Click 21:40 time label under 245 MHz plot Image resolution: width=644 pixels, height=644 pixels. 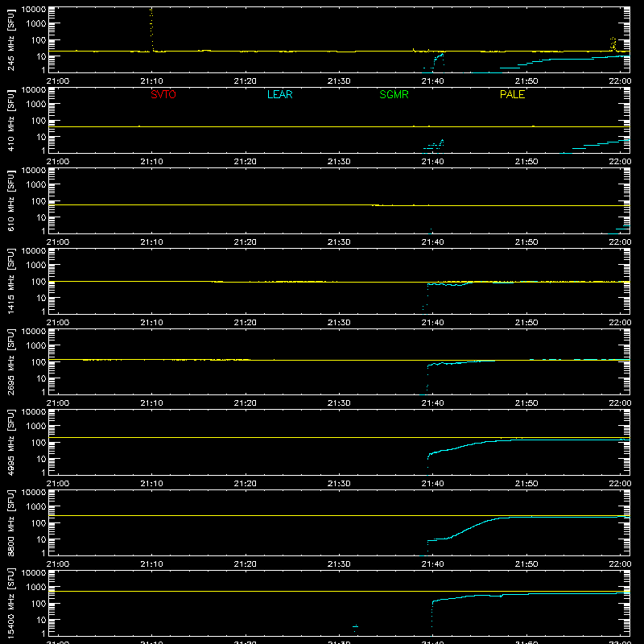pyautogui.click(x=432, y=81)
